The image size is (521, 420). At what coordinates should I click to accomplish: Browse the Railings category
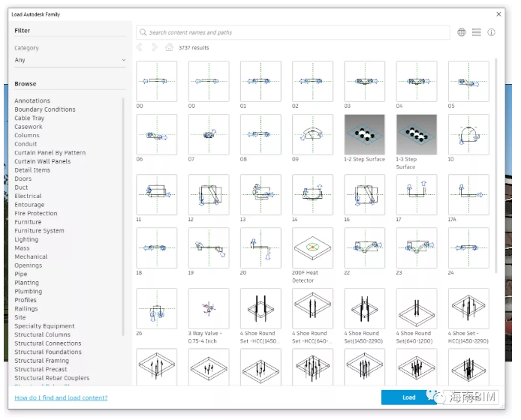[26, 308]
